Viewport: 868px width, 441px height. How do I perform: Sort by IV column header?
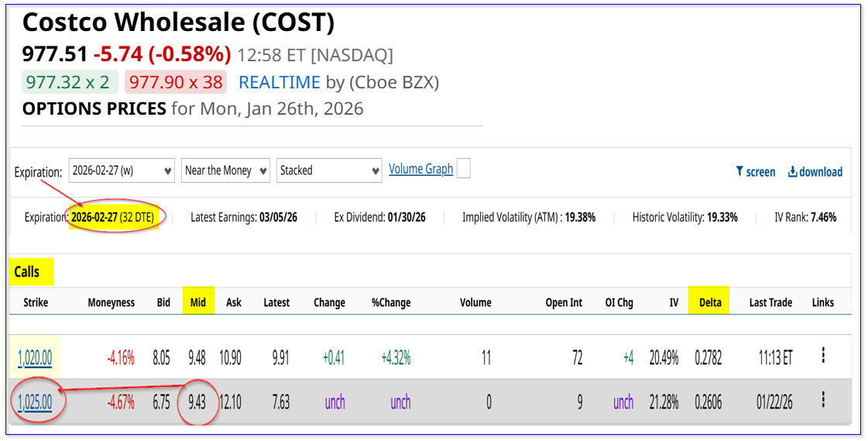click(673, 302)
